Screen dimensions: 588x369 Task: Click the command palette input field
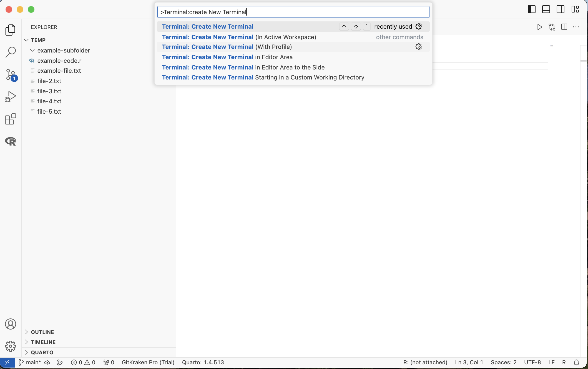tap(293, 12)
